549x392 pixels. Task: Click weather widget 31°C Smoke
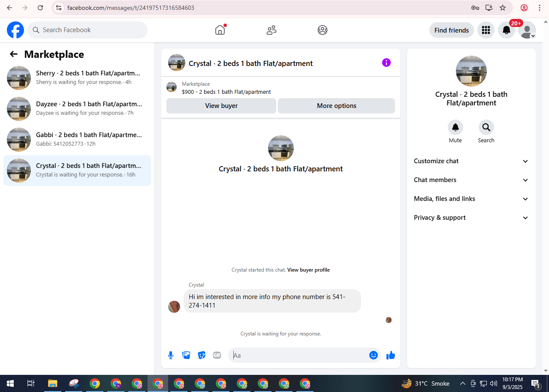pyautogui.click(x=425, y=383)
